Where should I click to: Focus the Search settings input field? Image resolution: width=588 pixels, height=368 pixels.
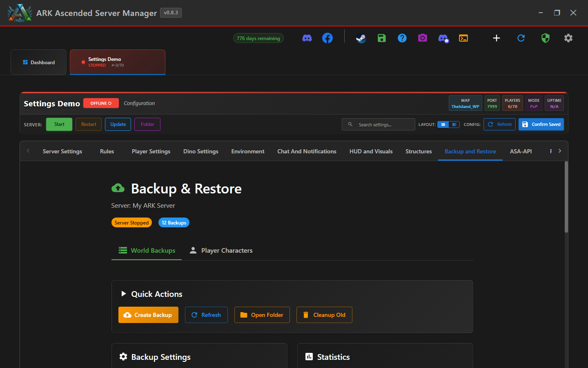click(379, 124)
